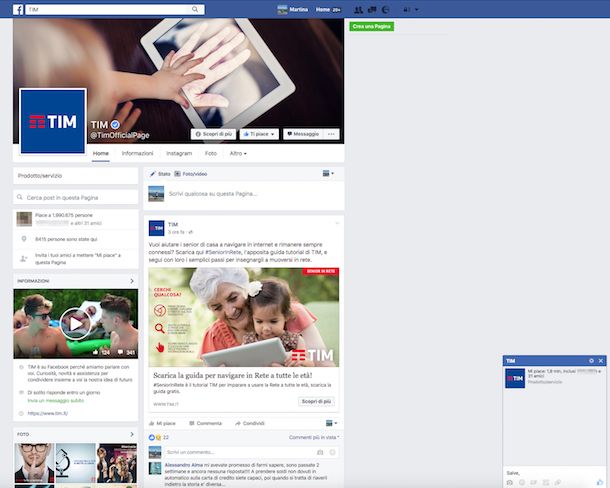Image resolution: width=610 pixels, height=488 pixels.
Task: Open Martina's profile avatar in top bar
Action: (x=282, y=10)
